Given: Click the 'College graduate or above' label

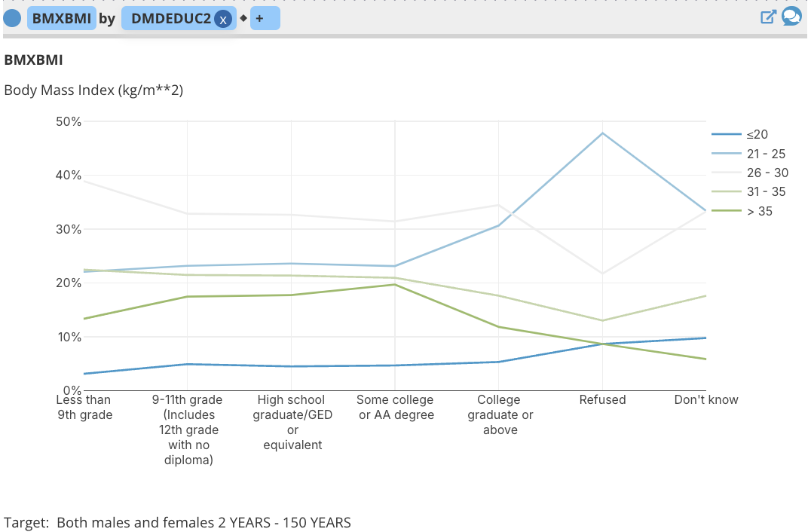Looking at the screenshot, I should pos(500,414).
